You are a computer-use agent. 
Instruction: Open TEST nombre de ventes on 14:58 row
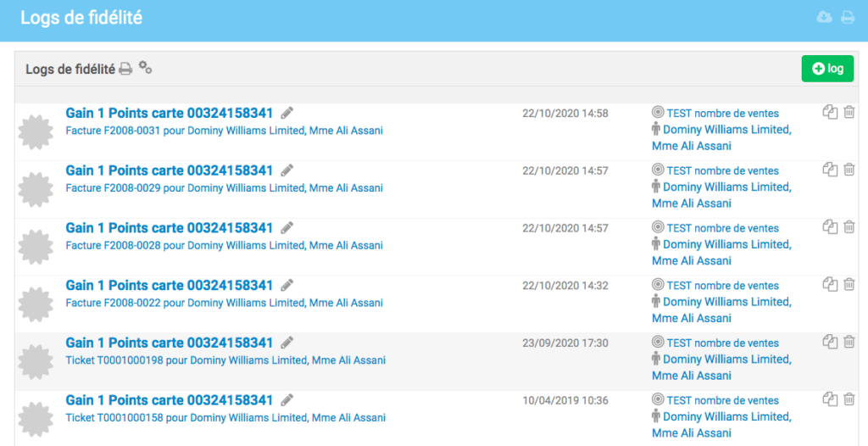(x=722, y=113)
